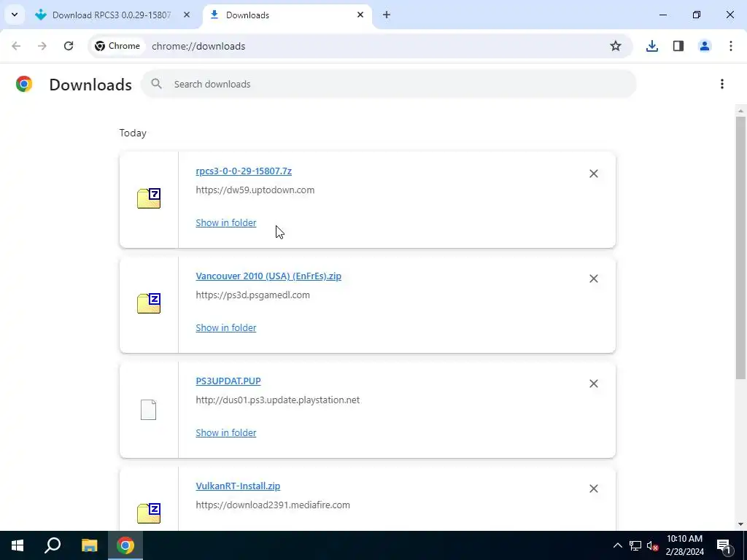The height and width of the screenshot is (560, 747).
Task: Remove PS3UPDAT.PUP from the list
Action: tap(594, 384)
